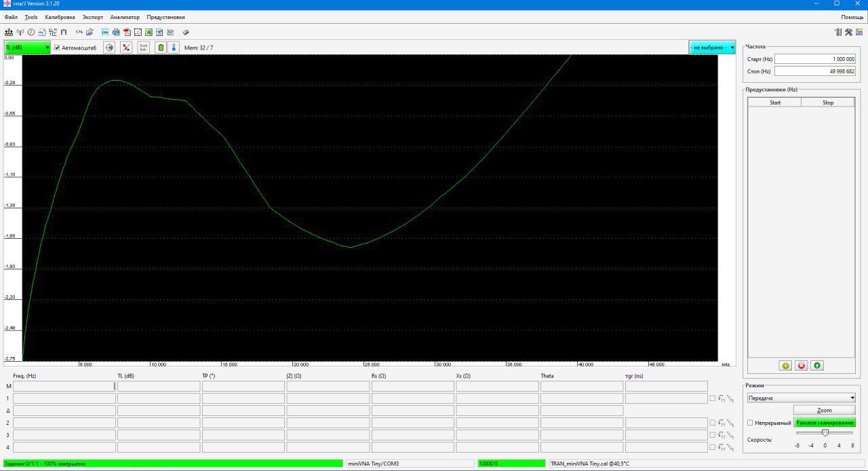Screen dimensions: 868x471
Task: Click the 'miniVNA Tiny/COM3' status text
Action: click(373, 464)
